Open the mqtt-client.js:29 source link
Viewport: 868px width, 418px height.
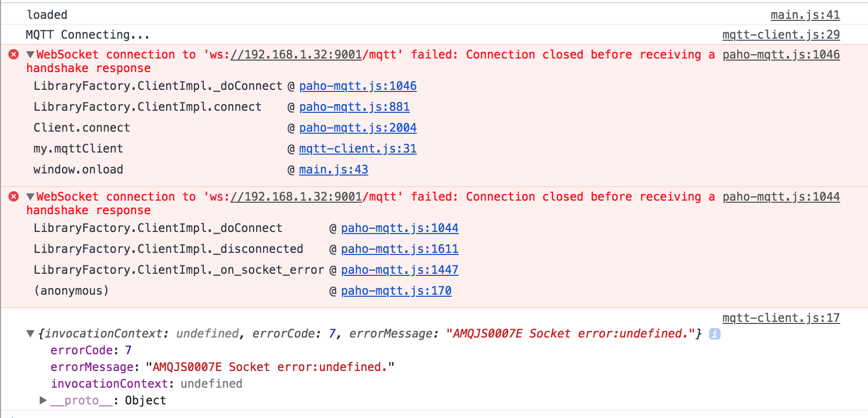781,34
